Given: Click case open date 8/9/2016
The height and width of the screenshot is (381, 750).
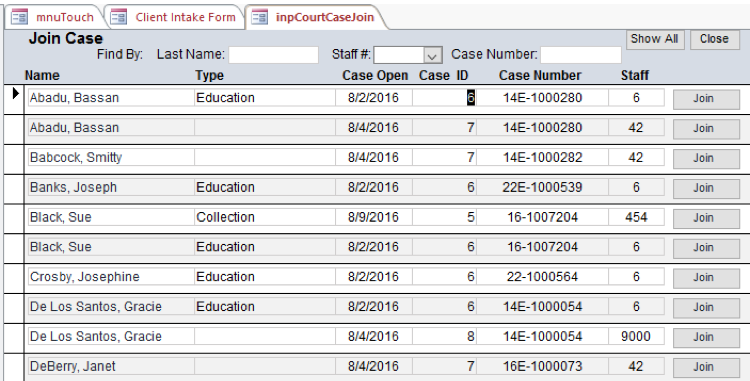Looking at the screenshot, I should 374,217.
